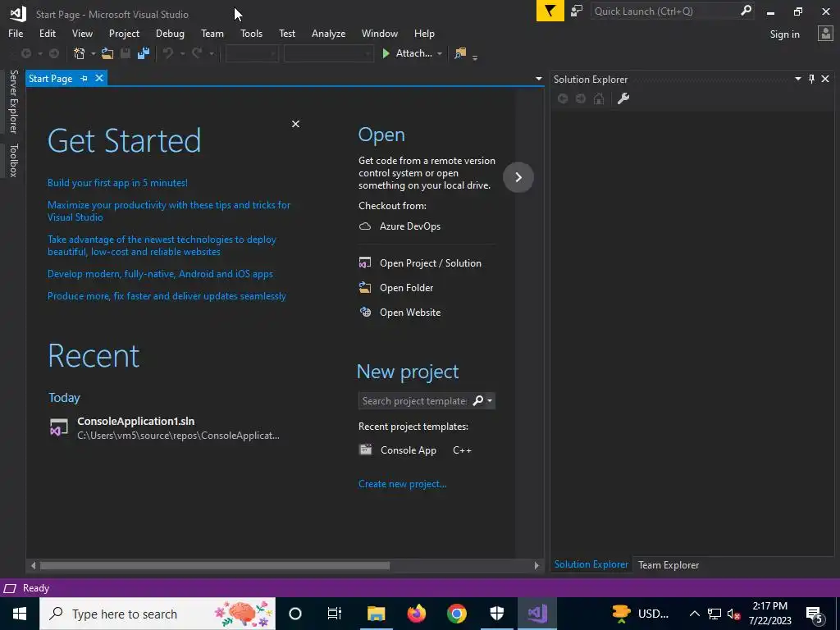Open the document tabs list dropdown

[x=538, y=79]
